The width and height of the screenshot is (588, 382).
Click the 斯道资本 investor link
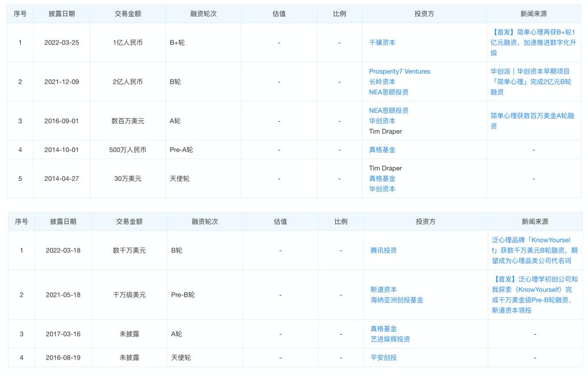tap(384, 289)
